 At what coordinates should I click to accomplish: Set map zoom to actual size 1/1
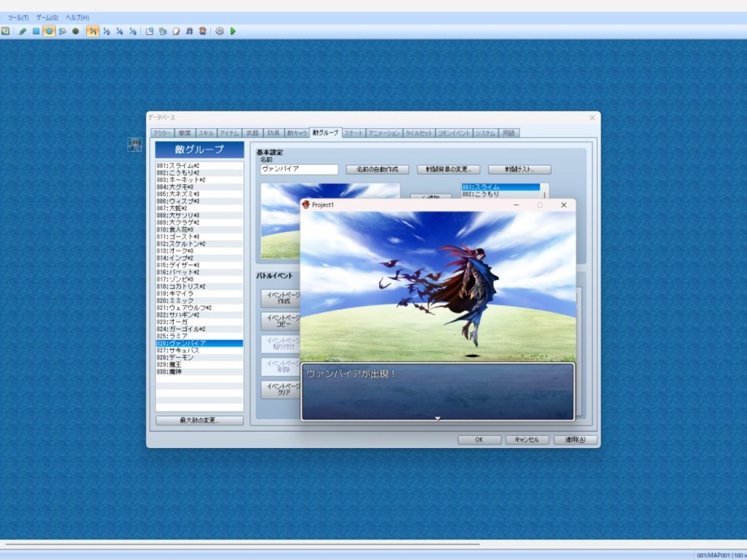(92, 30)
